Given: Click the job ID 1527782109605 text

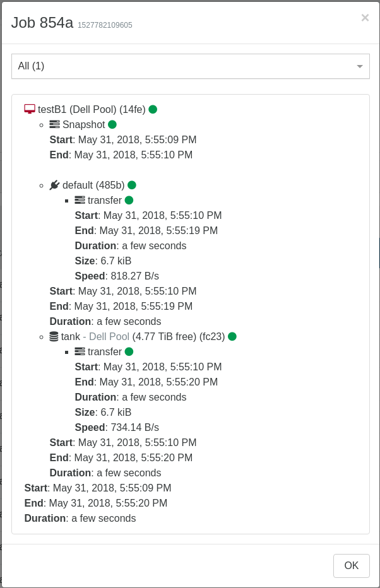Looking at the screenshot, I should coord(105,25).
